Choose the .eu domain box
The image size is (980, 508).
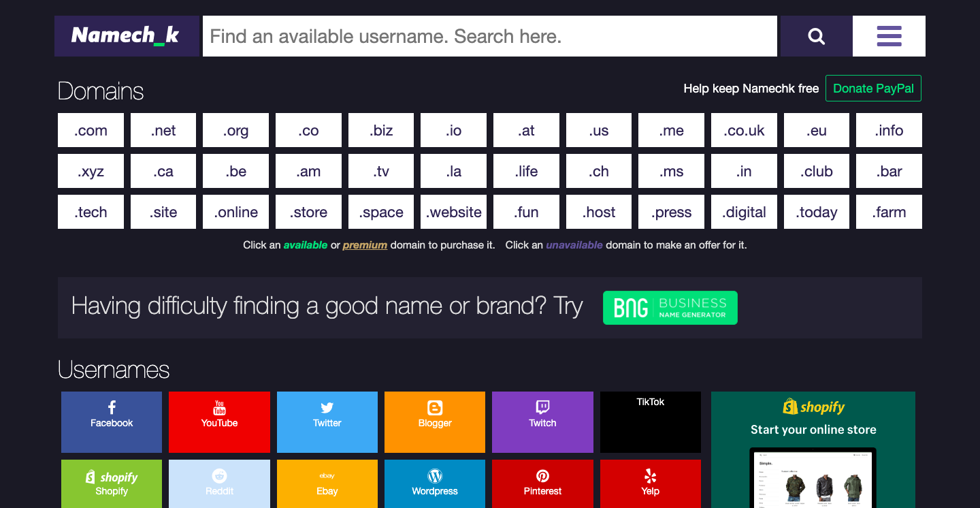(x=817, y=130)
